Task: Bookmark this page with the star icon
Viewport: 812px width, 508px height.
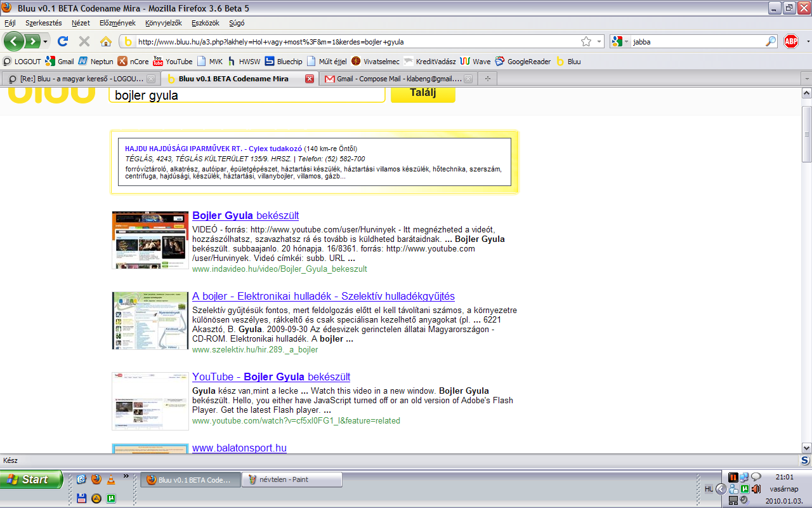Action: [x=586, y=41]
